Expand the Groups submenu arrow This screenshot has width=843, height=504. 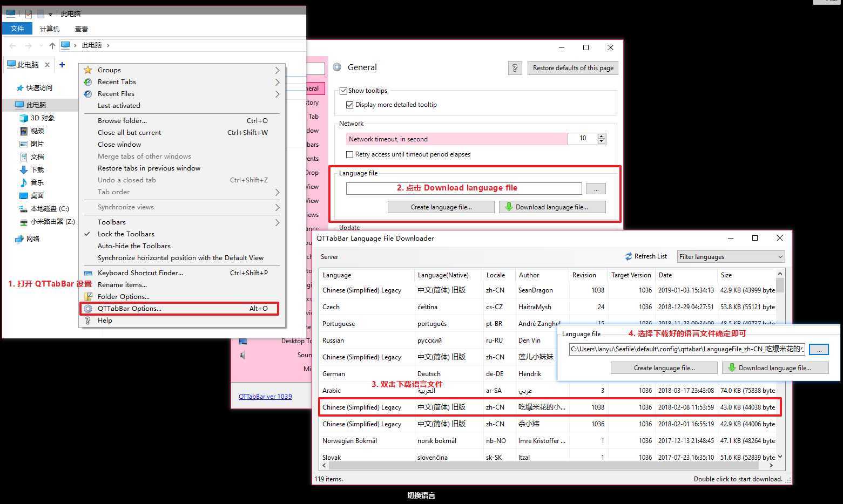pos(277,70)
